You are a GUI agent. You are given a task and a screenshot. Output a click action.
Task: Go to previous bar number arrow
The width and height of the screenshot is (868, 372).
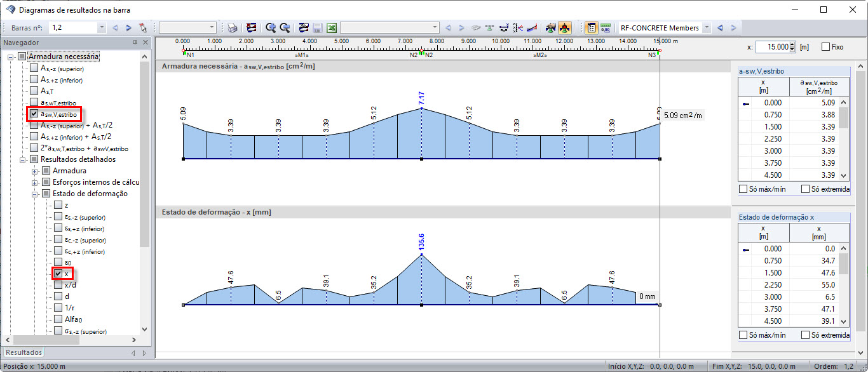click(x=115, y=28)
